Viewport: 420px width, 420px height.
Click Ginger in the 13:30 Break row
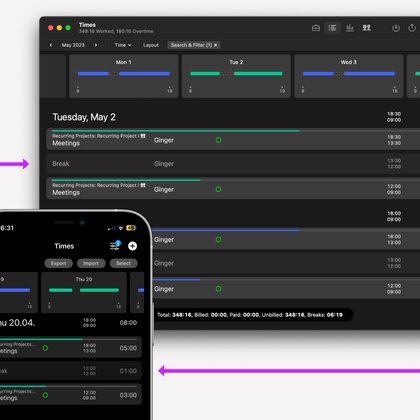[x=164, y=164]
